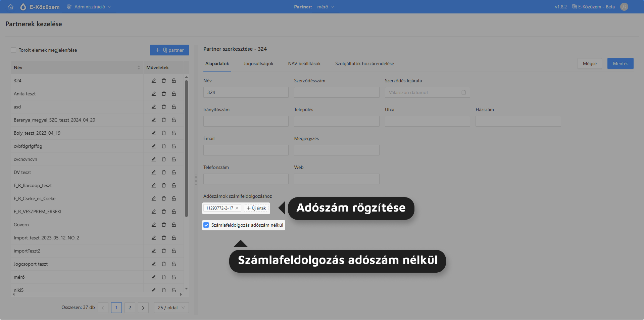The height and width of the screenshot is (320, 644).
Task: Delete the "mérő" partner row
Action: [x=164, y=277]
